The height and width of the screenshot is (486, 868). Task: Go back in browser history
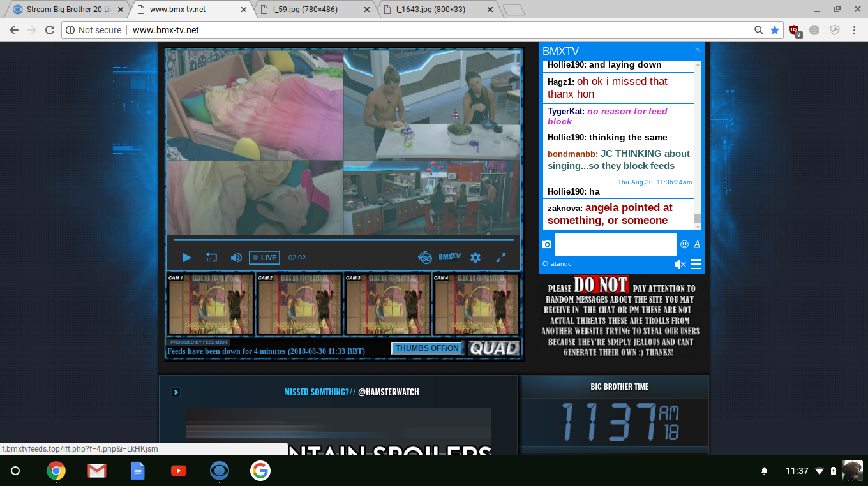[x=14, y=30]
